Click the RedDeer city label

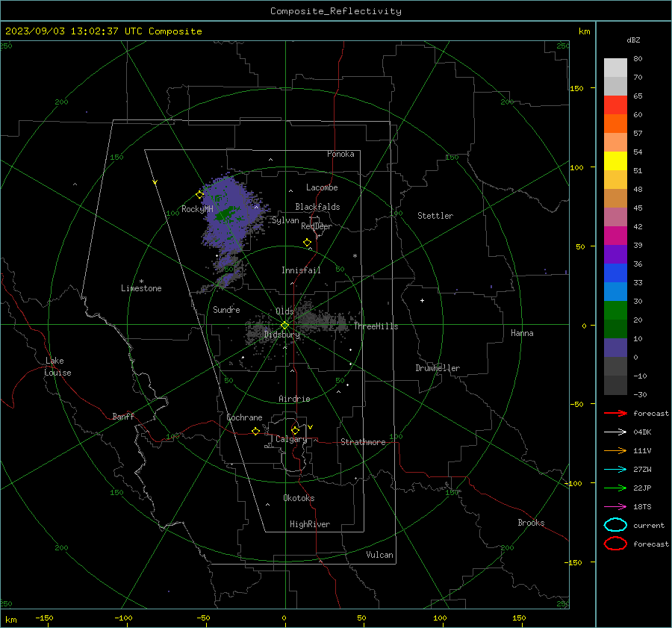(317, 226)
